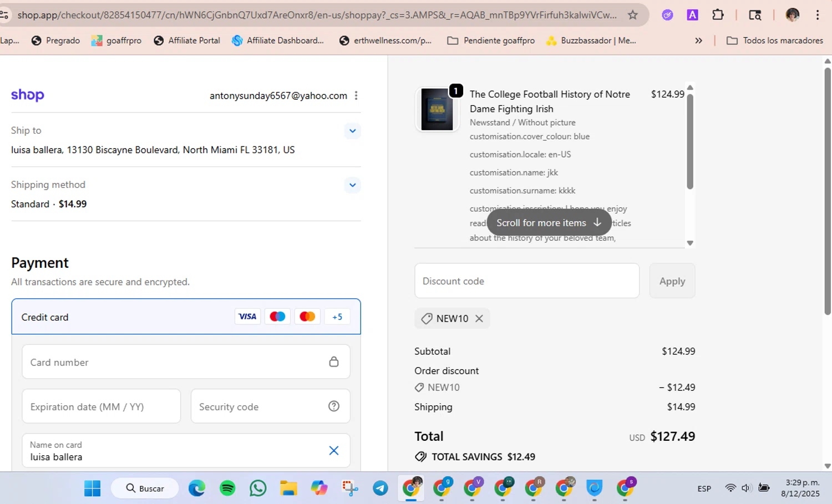This screenshot has height=504, width=832.
Task: Select the Credit card payment option
Action: point(186,317)
